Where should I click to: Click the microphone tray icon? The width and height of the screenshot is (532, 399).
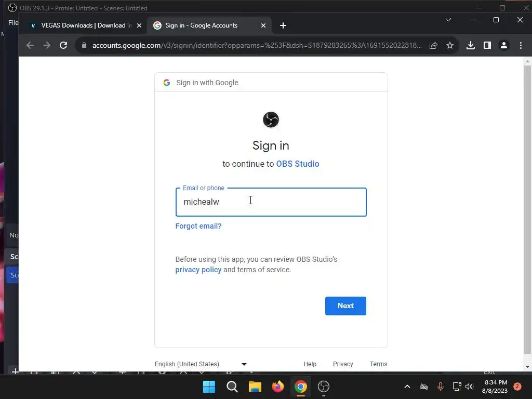coord(441,387)
